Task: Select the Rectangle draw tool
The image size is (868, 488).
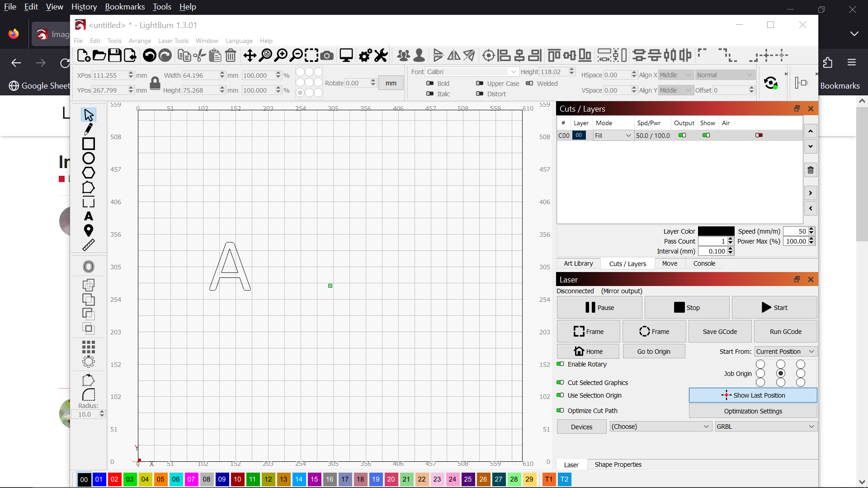Action: point(88,144)
